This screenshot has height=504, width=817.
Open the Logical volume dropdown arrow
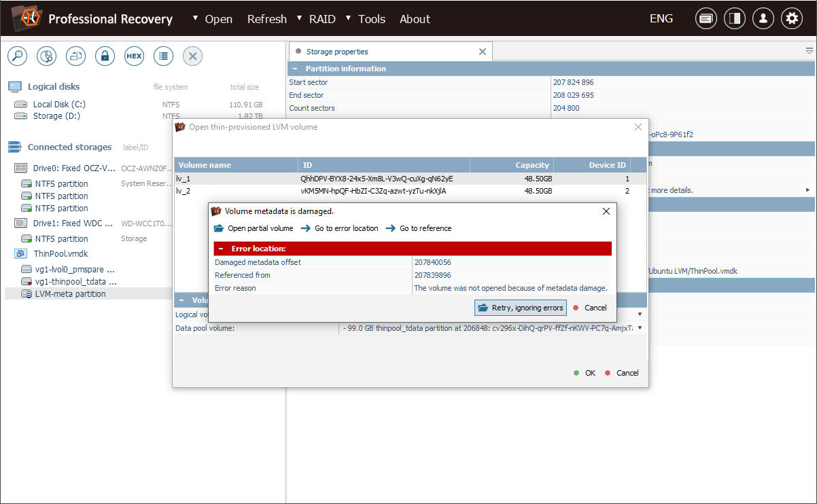640,314
